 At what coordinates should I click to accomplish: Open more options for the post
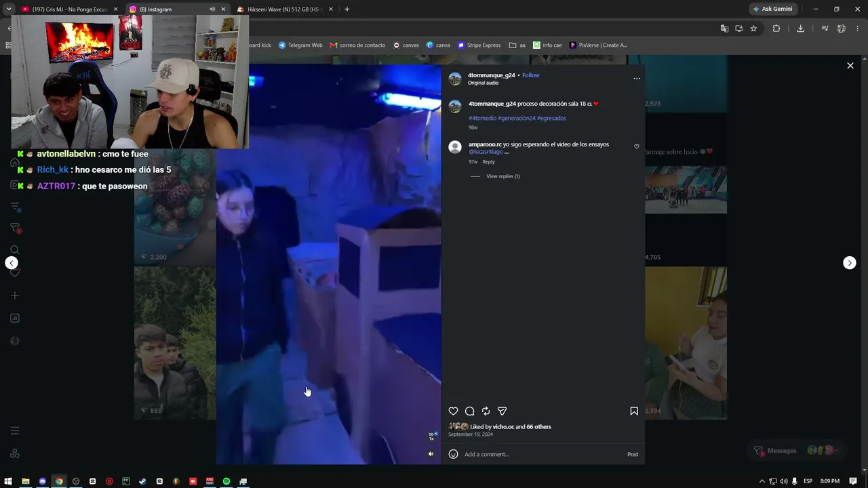[x=636, y=79]
